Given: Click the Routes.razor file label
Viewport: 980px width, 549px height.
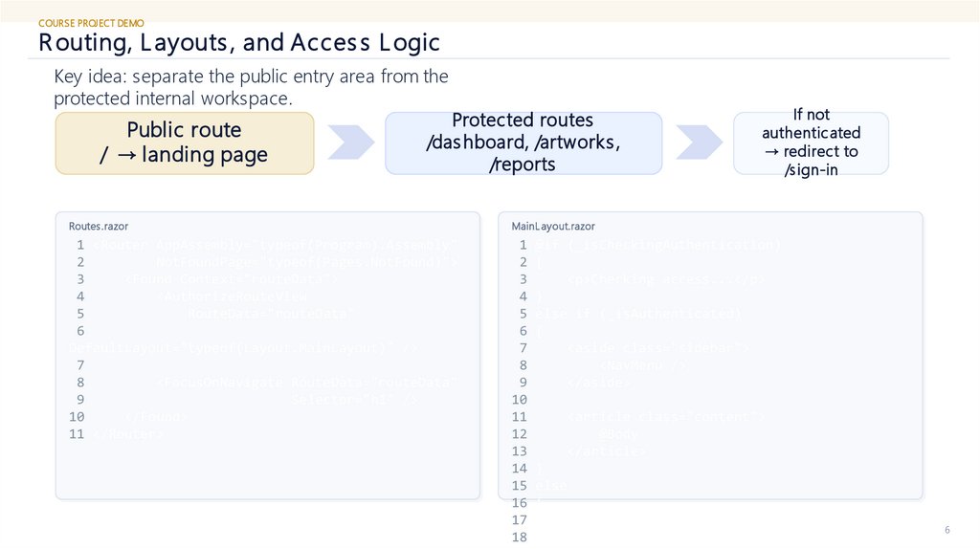Looking at the screenshot, I should pyautogui.click(x=99, y=227).
